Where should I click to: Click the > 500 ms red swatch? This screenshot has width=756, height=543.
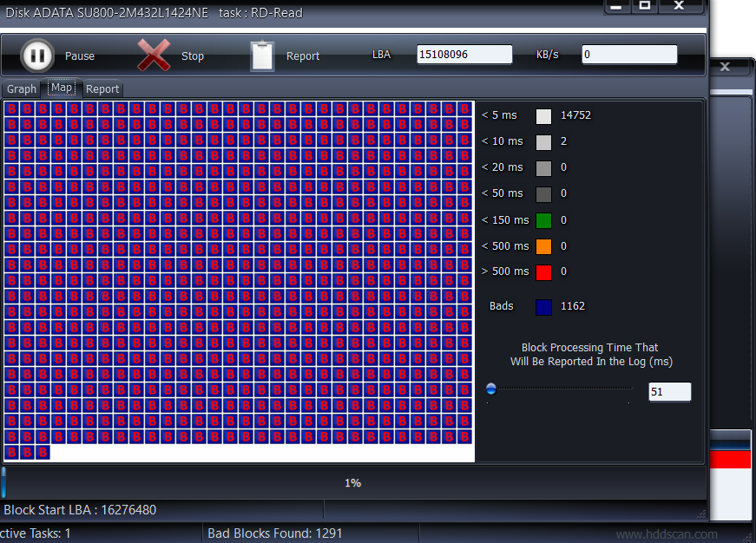coord(543,272)
